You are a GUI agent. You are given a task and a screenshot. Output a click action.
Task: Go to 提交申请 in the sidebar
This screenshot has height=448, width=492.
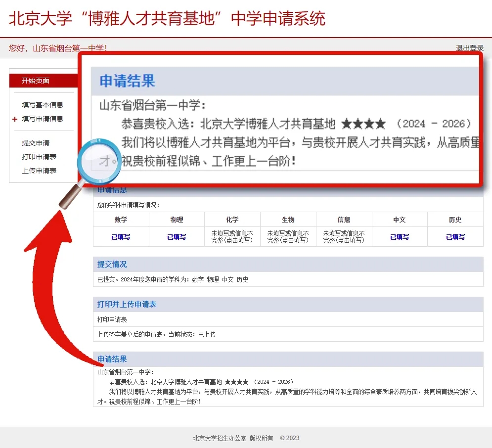click(x=36, y=143)
